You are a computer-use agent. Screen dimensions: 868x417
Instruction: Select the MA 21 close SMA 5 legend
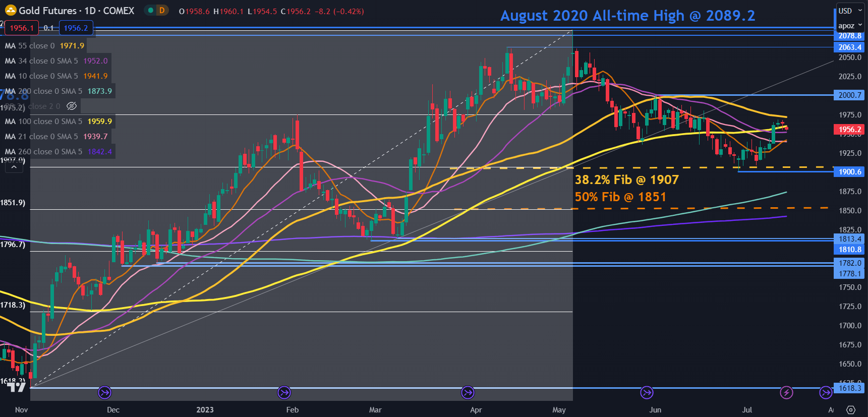56,137
